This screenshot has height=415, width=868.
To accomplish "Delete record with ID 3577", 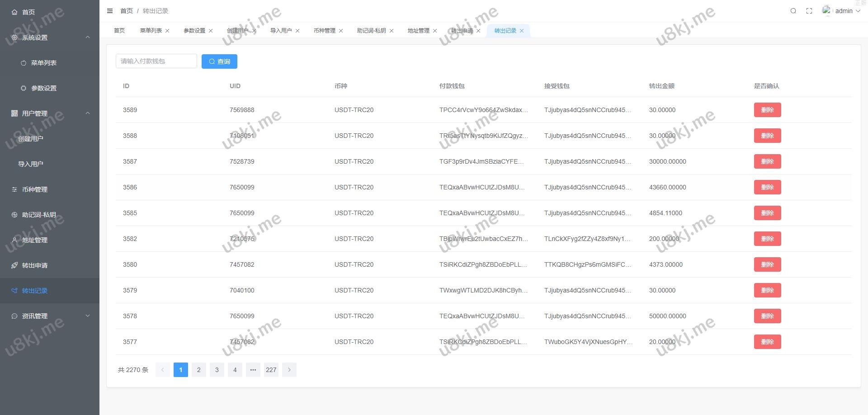I will (767, 342).
